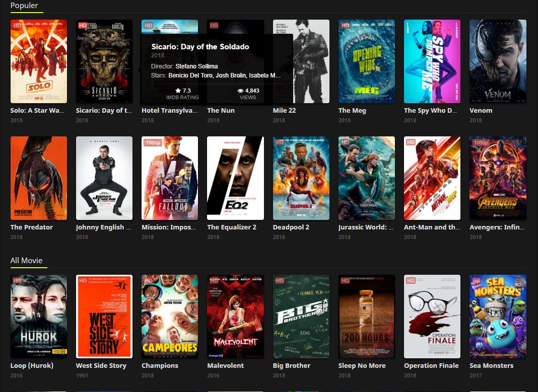The image size is (538, 392).
Task: Click 'The Nun' title link
Action: (x=221, y=110)
